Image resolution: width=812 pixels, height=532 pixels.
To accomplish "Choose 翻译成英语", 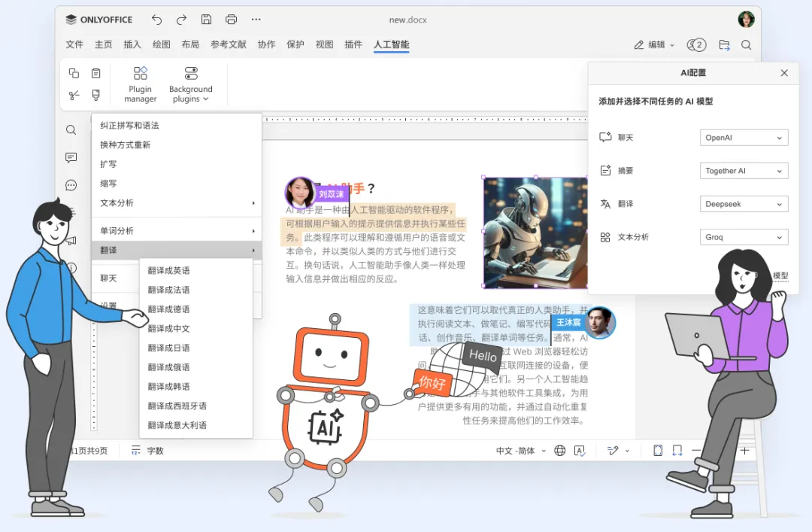I will pos(196,271).
